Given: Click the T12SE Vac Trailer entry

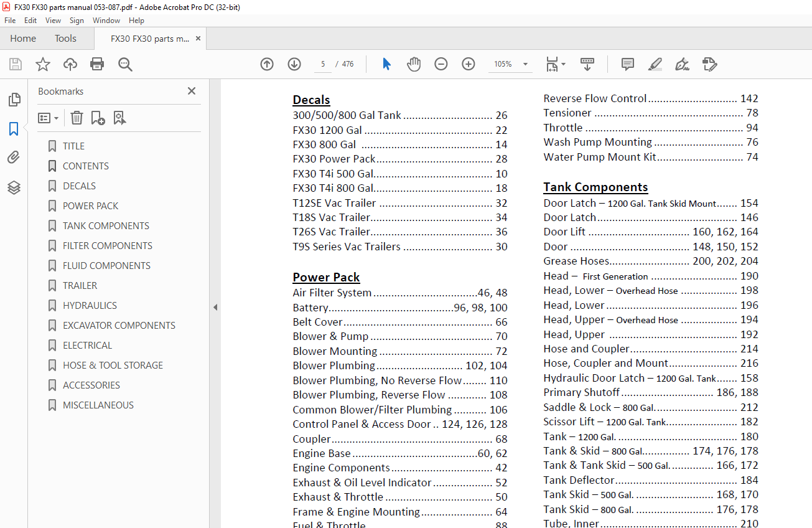Looking at the screenshot, I should (400, 203).
